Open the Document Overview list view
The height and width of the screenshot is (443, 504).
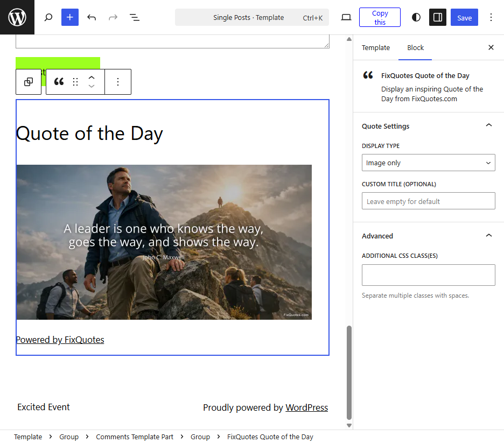pos(135,17)
